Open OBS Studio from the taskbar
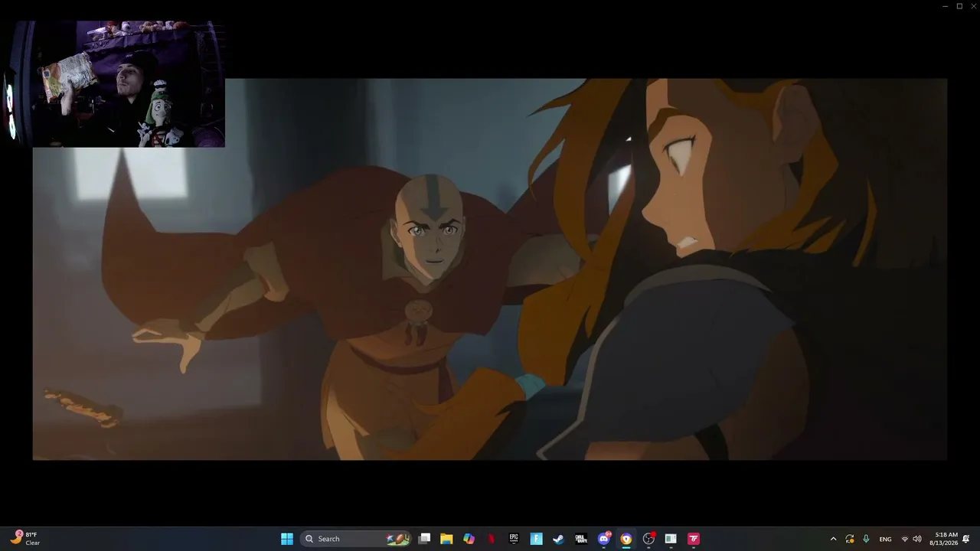The image size is (980, 551). click(648, 539)
